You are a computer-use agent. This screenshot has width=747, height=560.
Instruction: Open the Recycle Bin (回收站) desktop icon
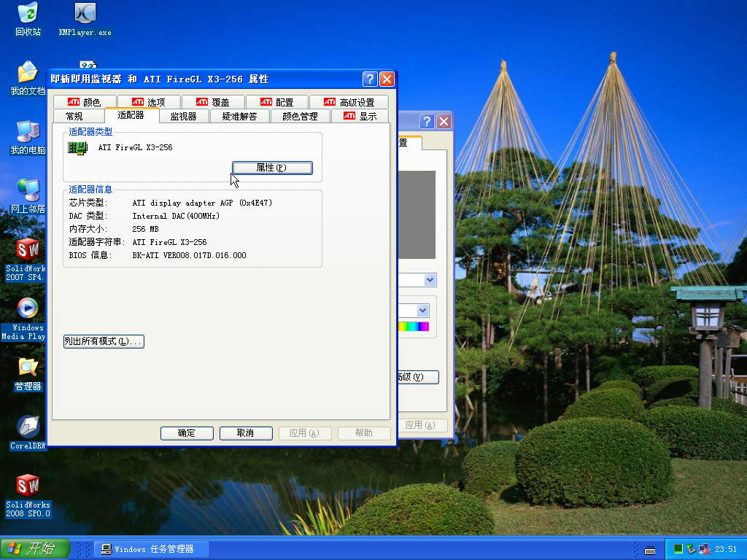[x=28, y=19]
